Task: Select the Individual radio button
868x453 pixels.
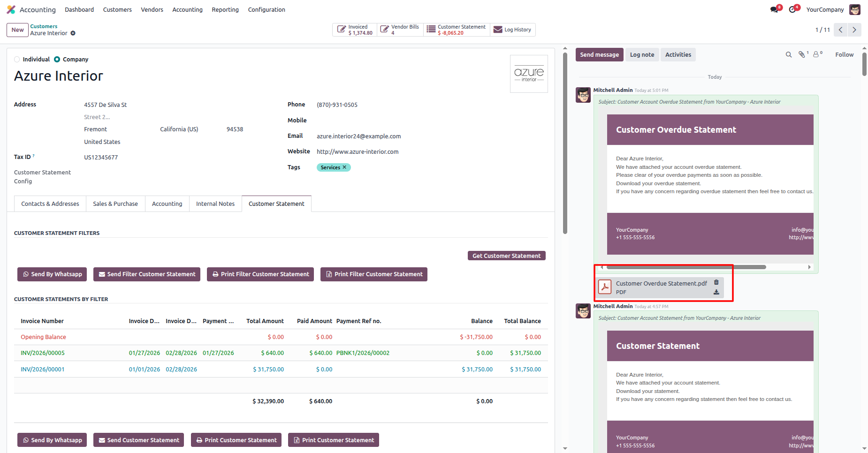Action: pyautogui.click(x=17, y=60)
